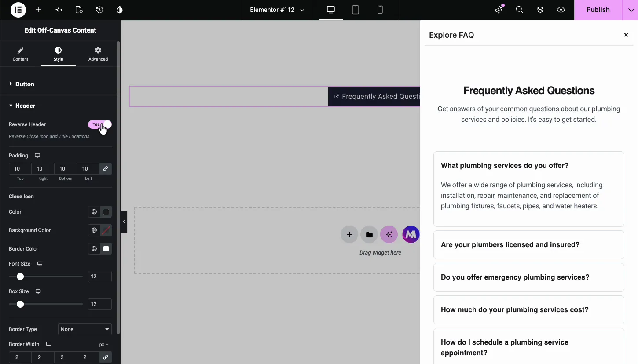Toggle Border Width linked values icon

[x=106, y=357]
